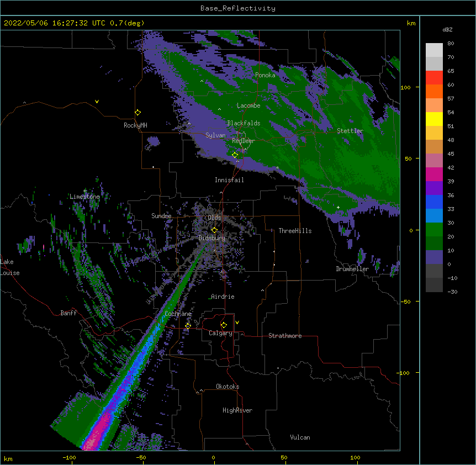Image resolution: width=476 pixels, height=465 pixels.
Task: Pick the magenta swatch between 42 and 39
Action: point(434,174)
